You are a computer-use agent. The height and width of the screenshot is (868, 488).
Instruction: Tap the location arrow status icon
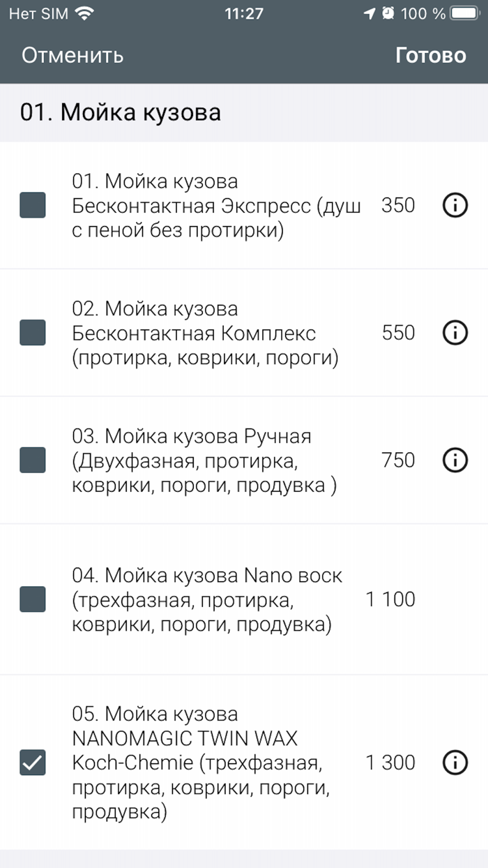pos(370,11)
